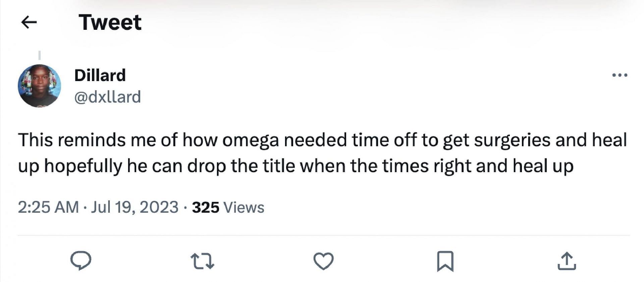Click the Jul 19, 2023 date
This screenshot has height=282, width=644.
point(135,207)
